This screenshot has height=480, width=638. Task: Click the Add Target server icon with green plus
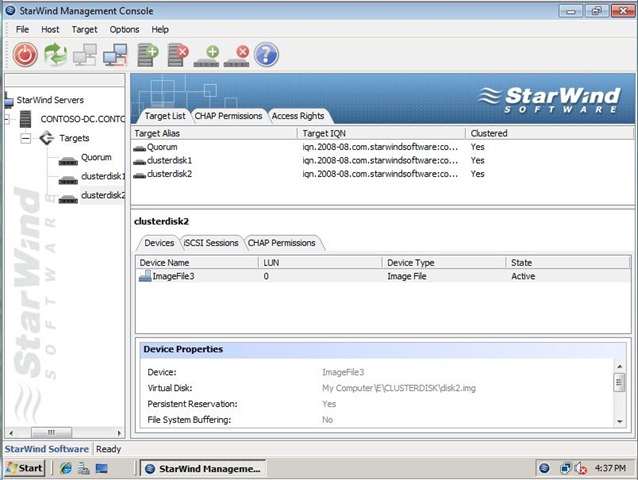tap(148, 55)
